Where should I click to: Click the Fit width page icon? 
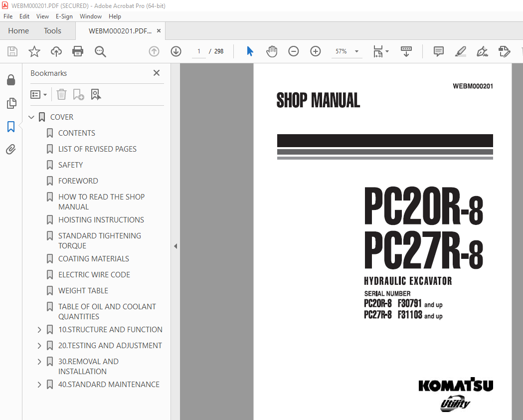click(x=378, y=51)
